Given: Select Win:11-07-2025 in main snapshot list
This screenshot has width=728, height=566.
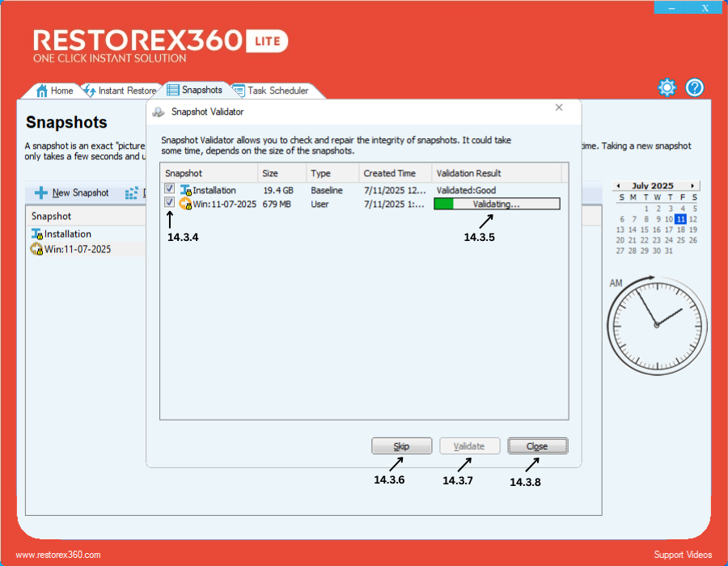Looking at the screenshot, I should tap(77, 249).
